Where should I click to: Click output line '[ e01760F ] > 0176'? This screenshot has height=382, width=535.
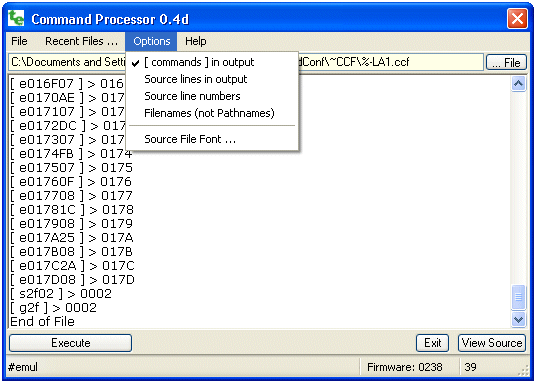[71, 182]
